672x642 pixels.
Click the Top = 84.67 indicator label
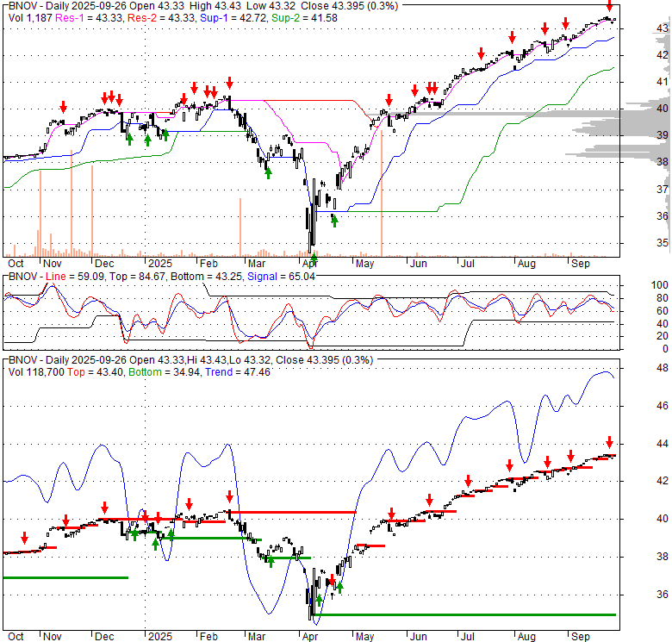click(137, 277)
